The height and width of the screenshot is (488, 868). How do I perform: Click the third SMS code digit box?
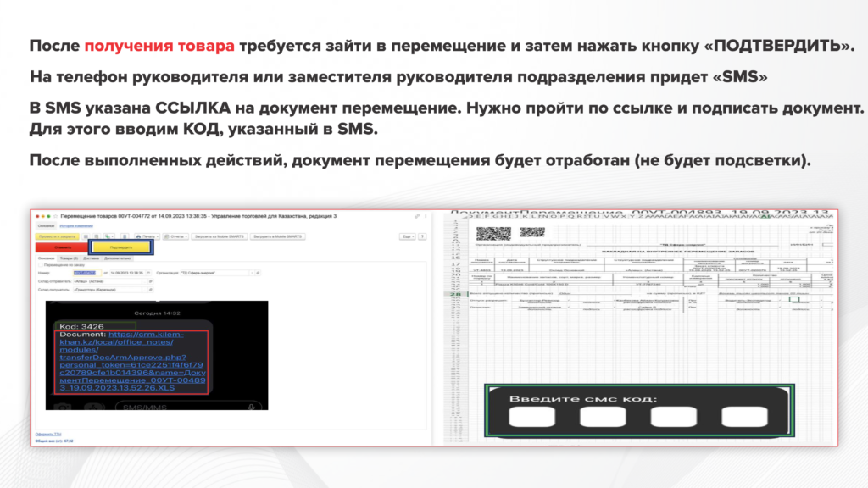[674, 417]
